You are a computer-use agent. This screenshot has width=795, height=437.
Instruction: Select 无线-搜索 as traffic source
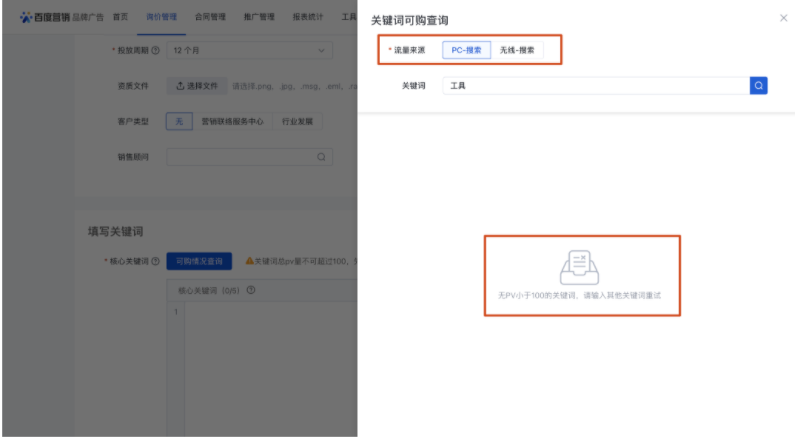pyautogui.click(x=517, y=50)
